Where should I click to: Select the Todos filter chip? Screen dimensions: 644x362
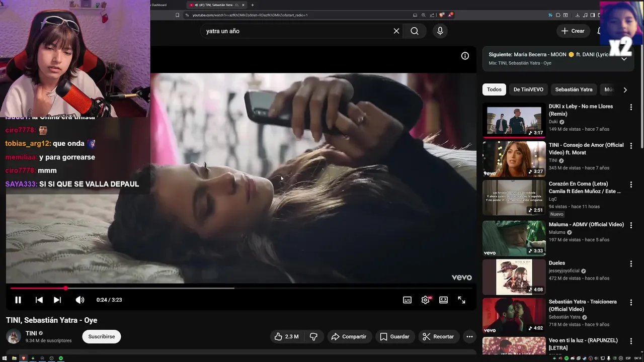pos(494,89)
